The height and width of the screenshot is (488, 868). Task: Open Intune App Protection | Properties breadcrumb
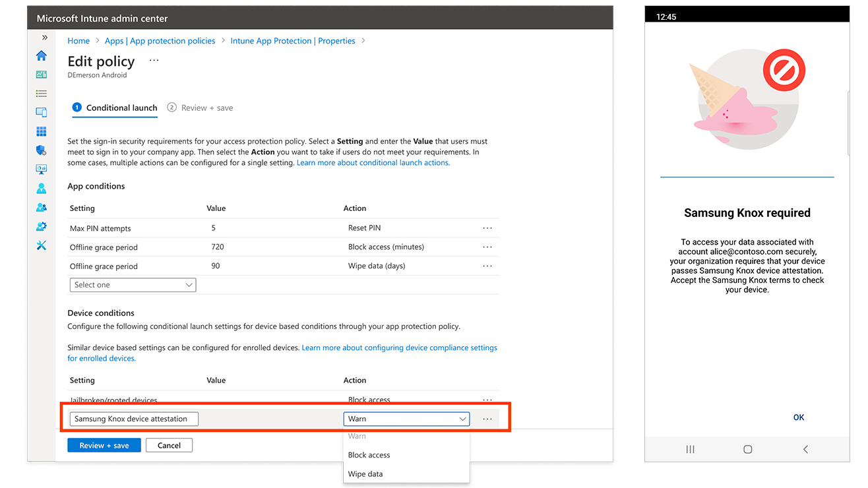tap(293, 41)
